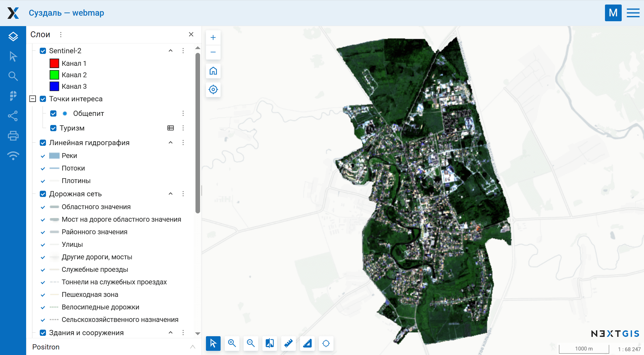Select the search tool in the sidebar
644x355 pixels.
pyautogui.click(x=13, y=76)
